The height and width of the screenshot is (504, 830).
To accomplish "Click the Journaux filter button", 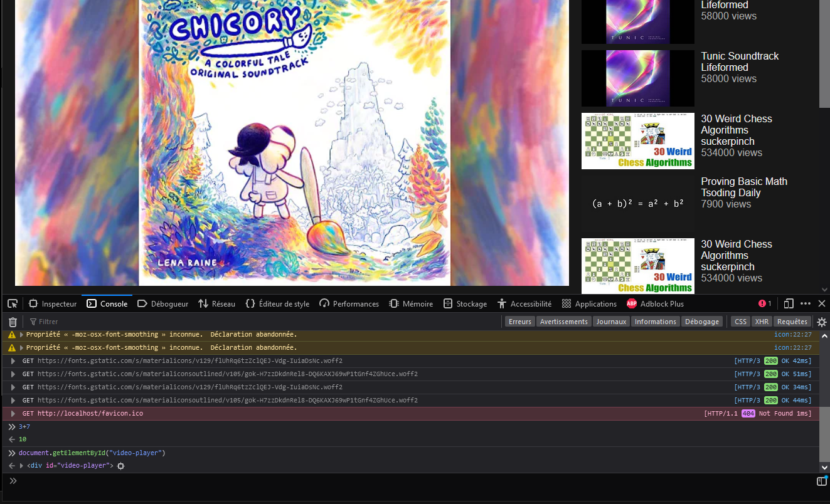I will pos(610,322).
